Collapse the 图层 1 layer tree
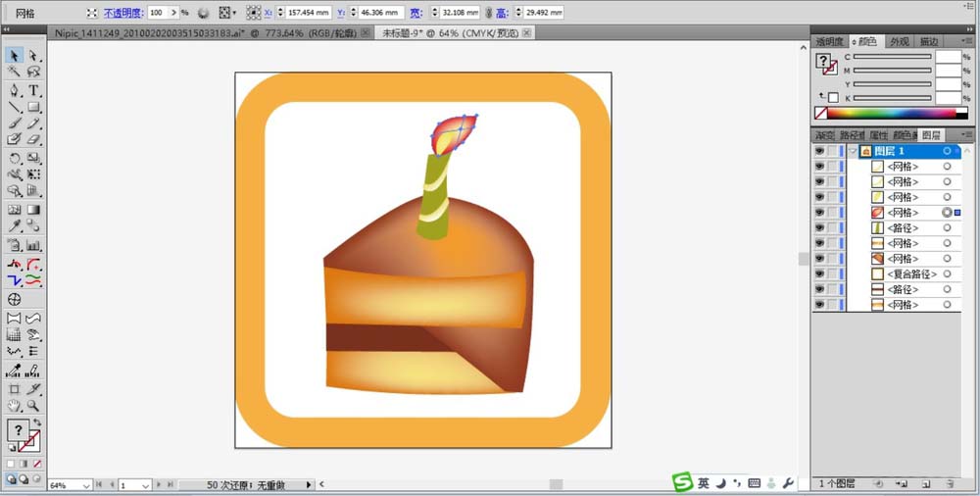This screenshot has height=496, width=980. pos(855,152)
